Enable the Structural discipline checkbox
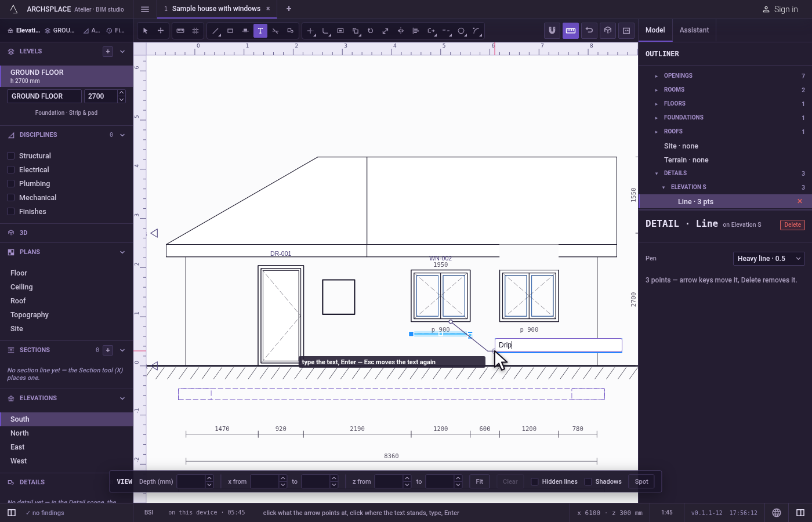Viewport: 812px width, 522px height. point(10,156)
